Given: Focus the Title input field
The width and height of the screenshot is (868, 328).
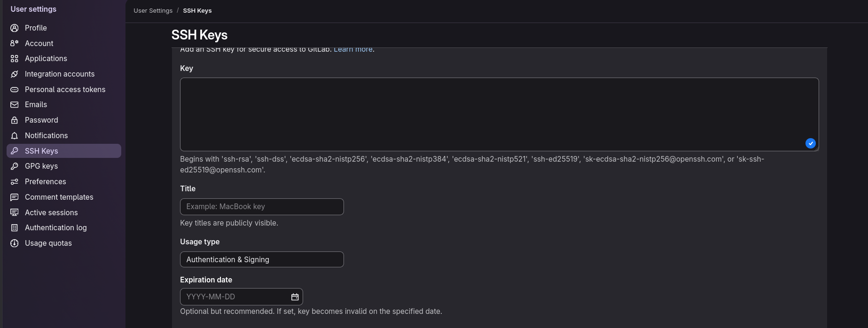Looking at the screenshot, I should tap(262, 207).
